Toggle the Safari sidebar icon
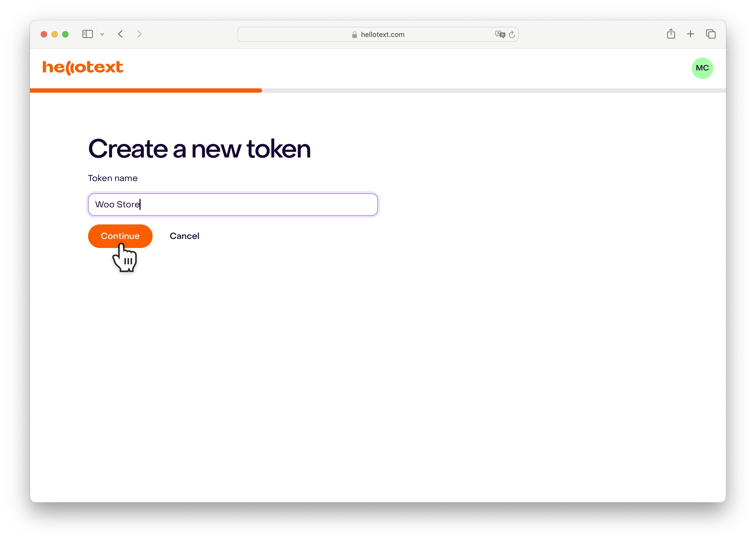The width and height of the screenshot is (756, 542). click(87, 34)
